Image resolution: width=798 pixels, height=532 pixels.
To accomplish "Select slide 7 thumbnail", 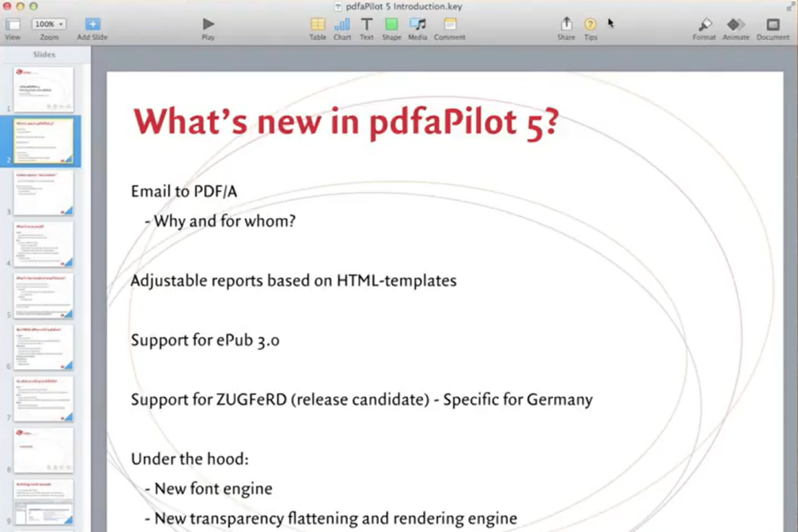I will click(x=43, y=399).
